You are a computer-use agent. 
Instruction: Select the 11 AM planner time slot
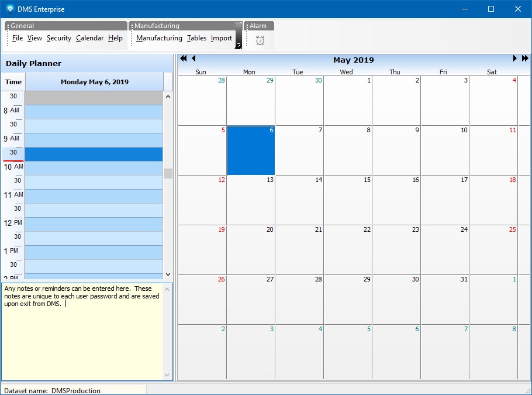click(x=94, y=196)
